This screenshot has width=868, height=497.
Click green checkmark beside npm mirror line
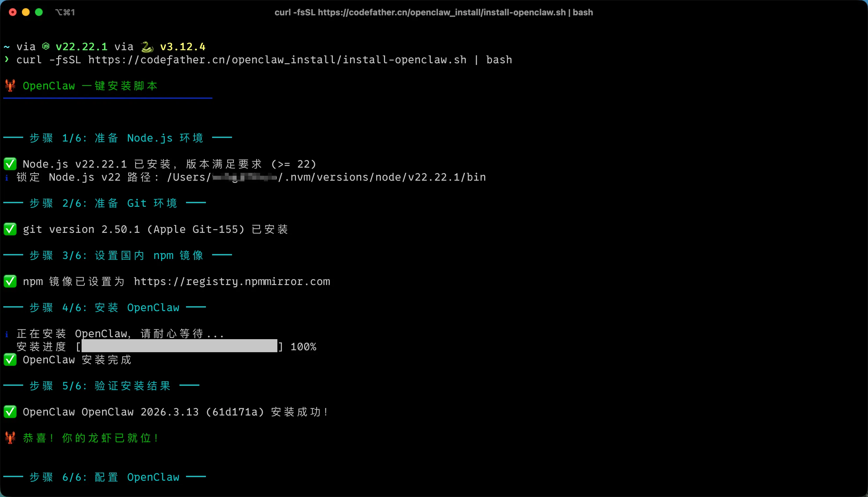point(10,281)
